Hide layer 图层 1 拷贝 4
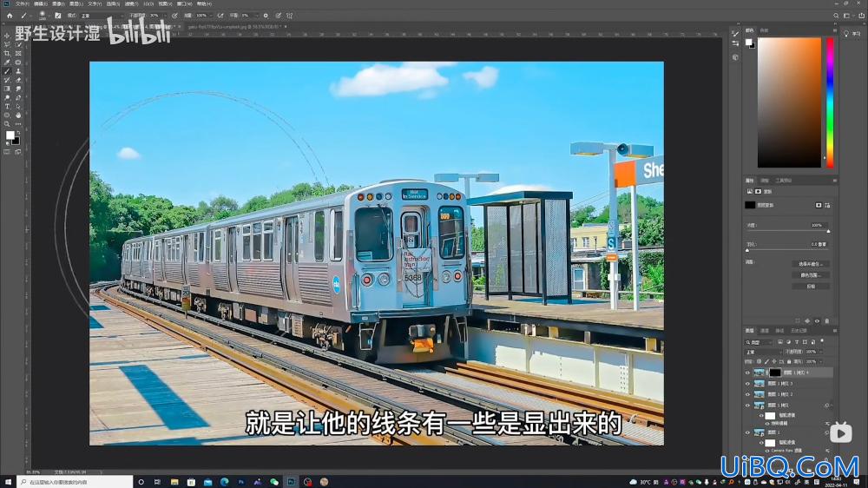The image size is (868, 488). 747,373
